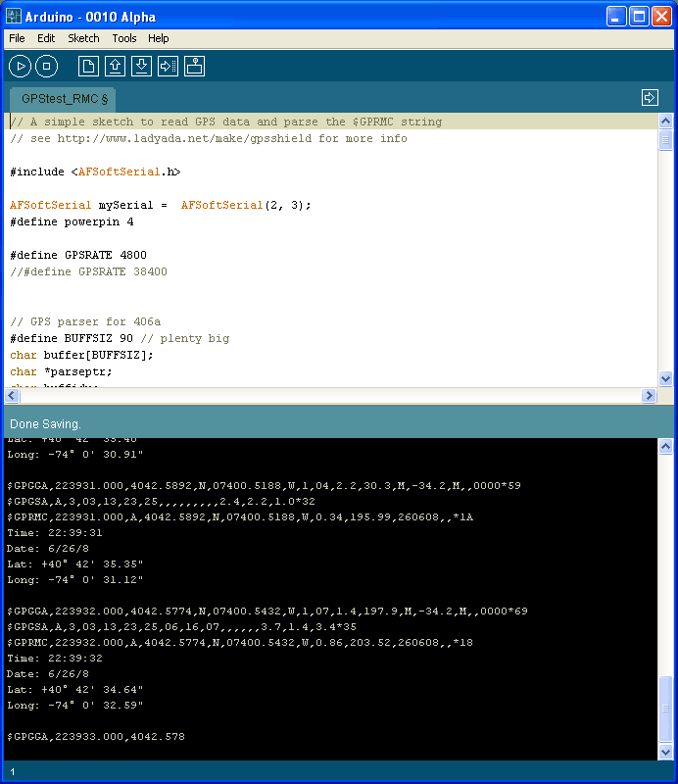
Task: Open a sketch using the Open icon
Action: click(x=115, y=67)
